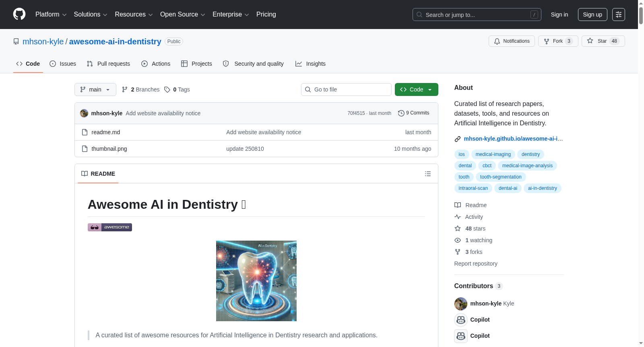The width and height of the screenshot is (644, 347).
Task: Click the pulse icon beside Activity
Action: [x=458, y=217]
